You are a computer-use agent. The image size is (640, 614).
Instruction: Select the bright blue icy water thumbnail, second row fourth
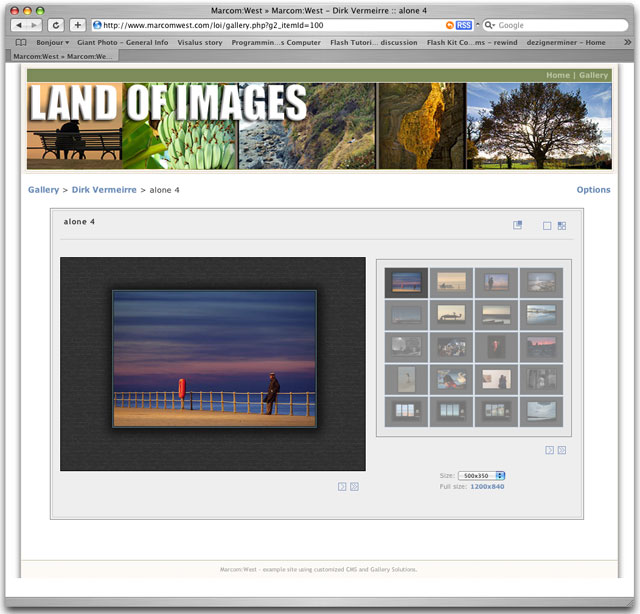tap(541, 315)
